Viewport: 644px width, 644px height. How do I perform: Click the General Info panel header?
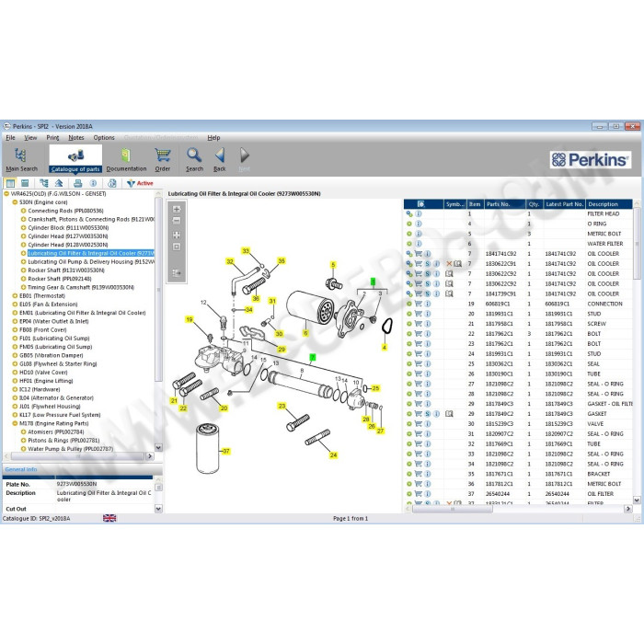tap(83, 469)
